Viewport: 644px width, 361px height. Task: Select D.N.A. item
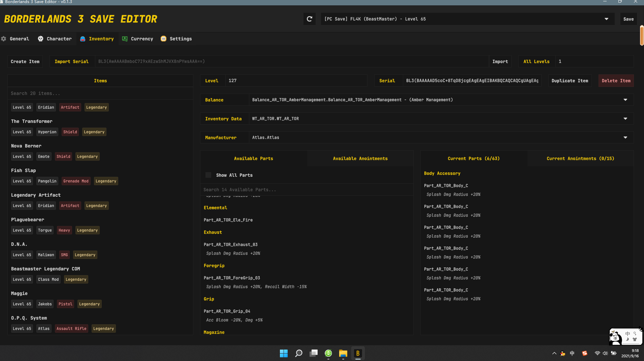pyautogui.click(x=100, y=250)
